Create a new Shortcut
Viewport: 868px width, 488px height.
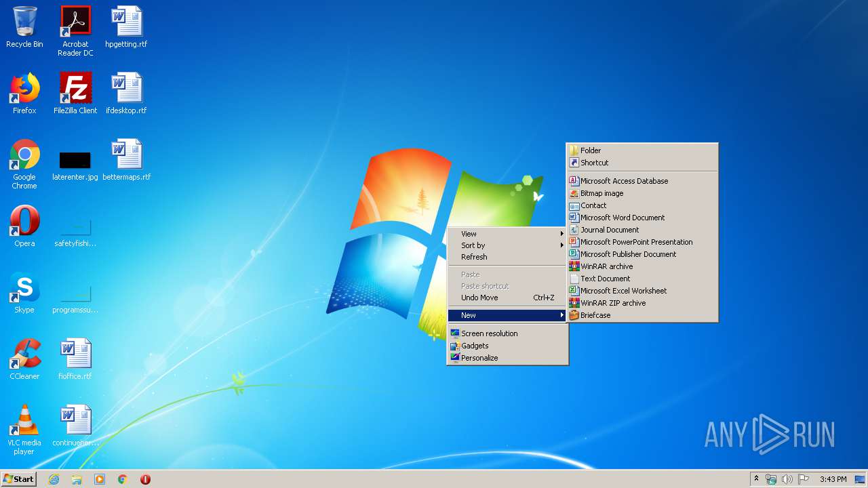tap(642, 163)
